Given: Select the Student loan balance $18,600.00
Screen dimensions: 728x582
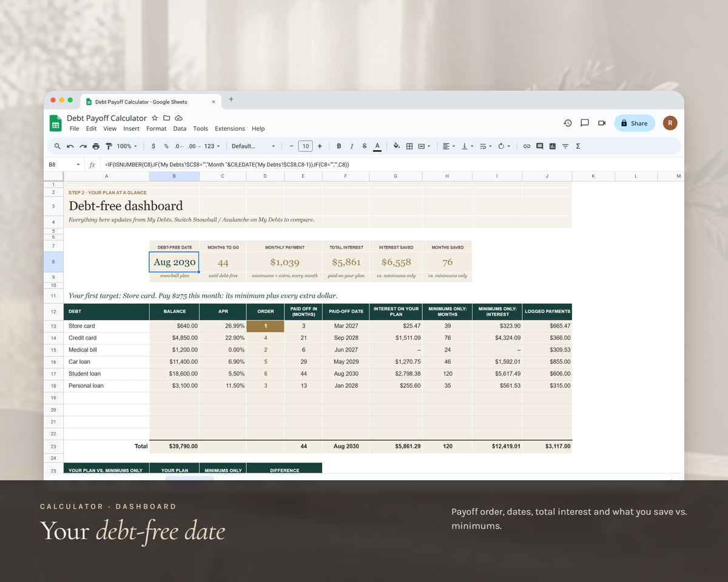Looking at the screenshot, I should click(174, 374).
